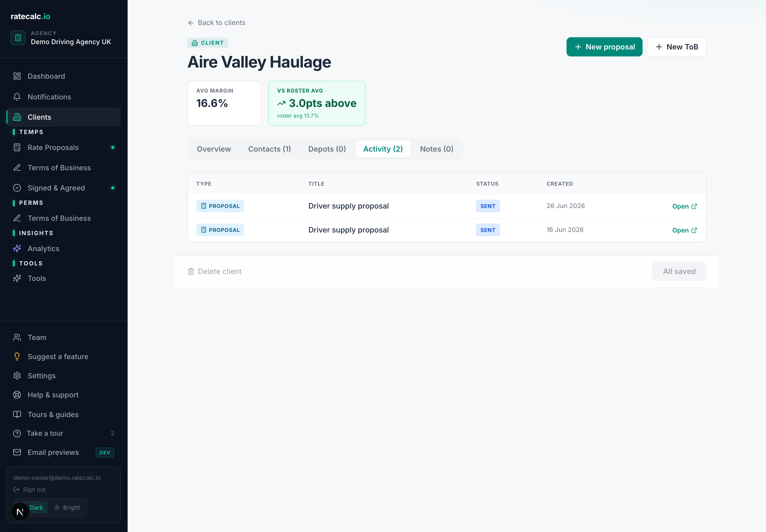Click the VS ROSTER AVG card

317,103
